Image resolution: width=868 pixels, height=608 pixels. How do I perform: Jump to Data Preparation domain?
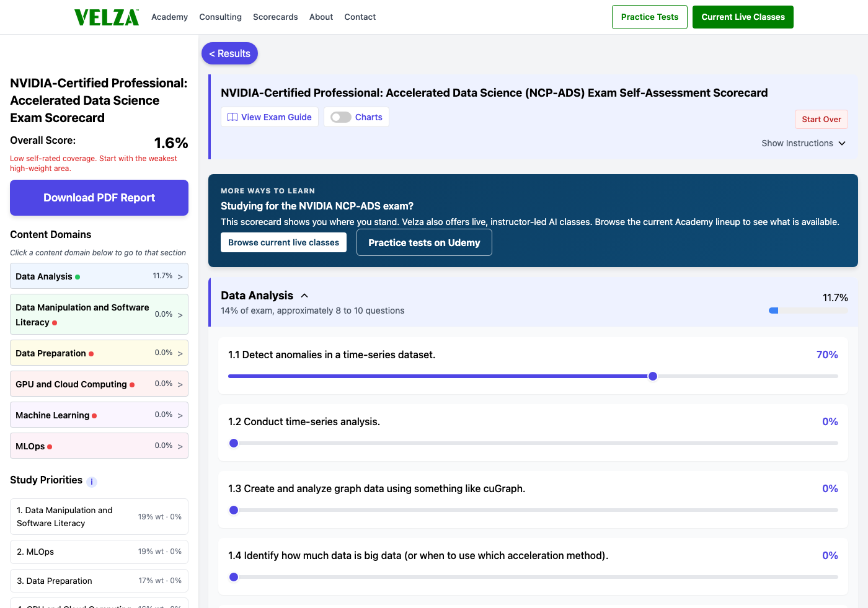(x=99, y=353)
